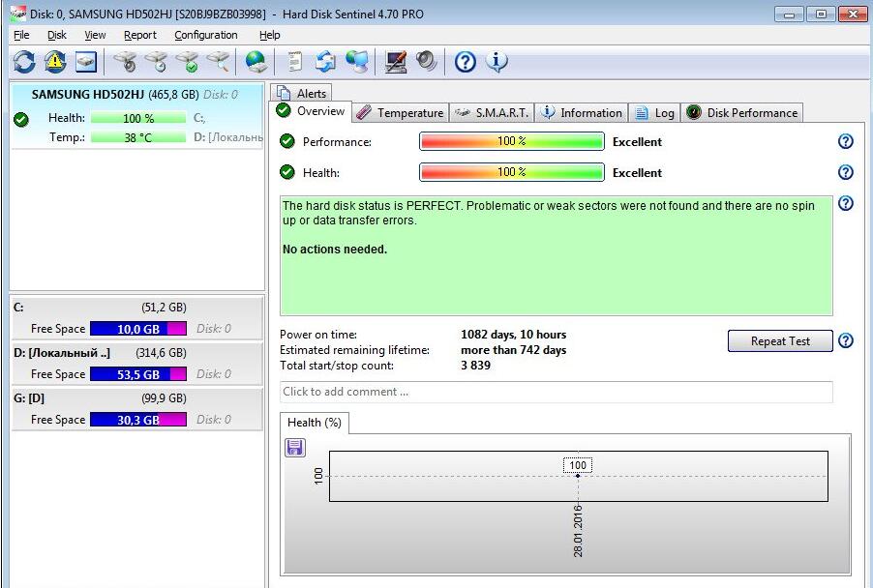Image resolution: width=873 pixels, height=588 pixels.
Task: Open the Help menu
Action: click(x=269, y=35)
